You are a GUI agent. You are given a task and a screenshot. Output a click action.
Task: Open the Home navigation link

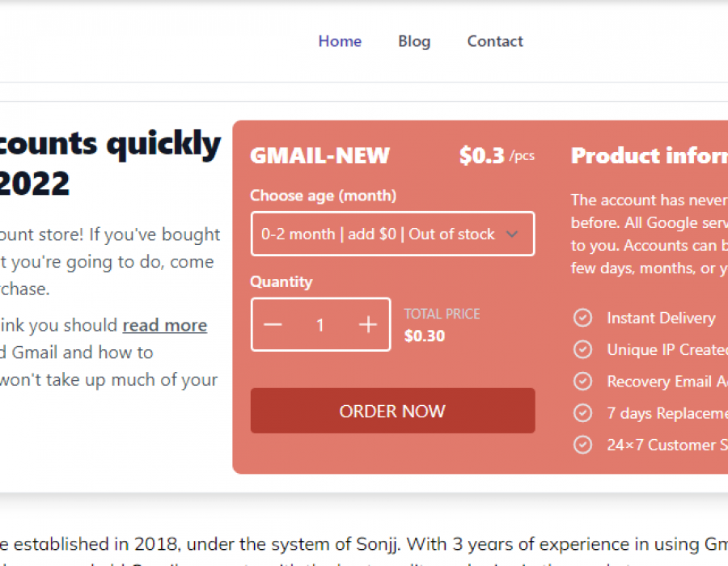[x=340, y=41]
